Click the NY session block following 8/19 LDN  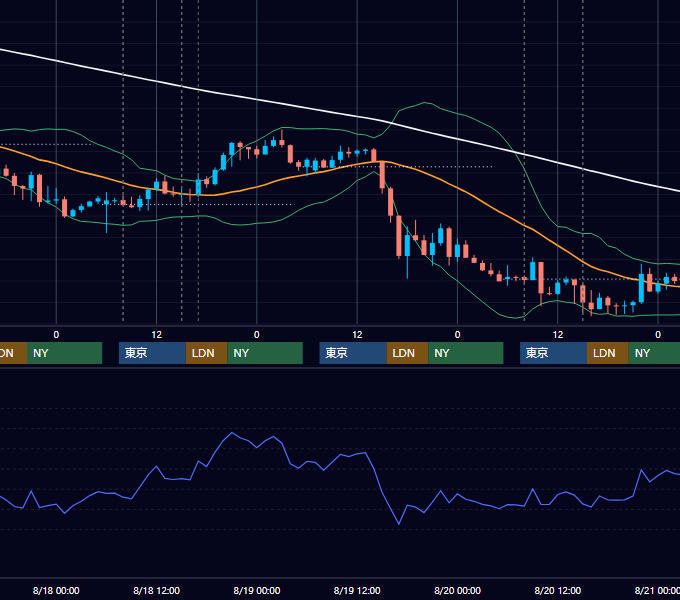[466, 353]
